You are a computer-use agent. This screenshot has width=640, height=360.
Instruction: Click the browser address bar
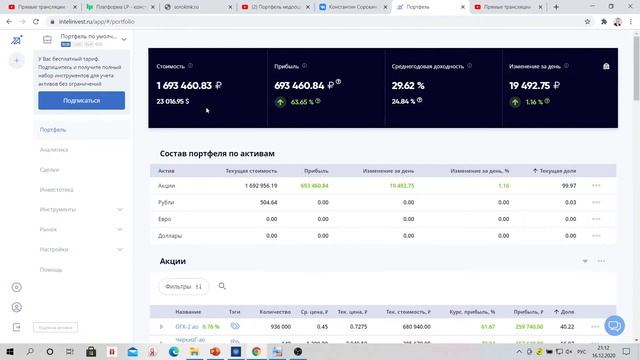(314, 22)
